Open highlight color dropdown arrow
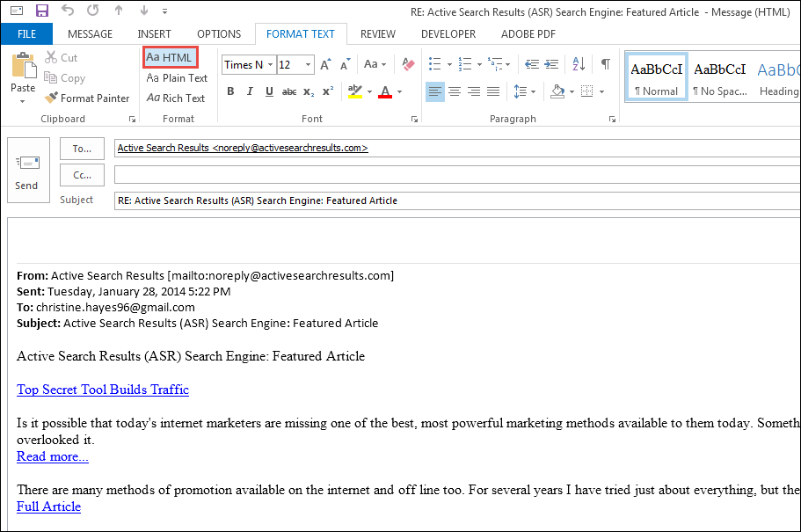 coord(369,92)
